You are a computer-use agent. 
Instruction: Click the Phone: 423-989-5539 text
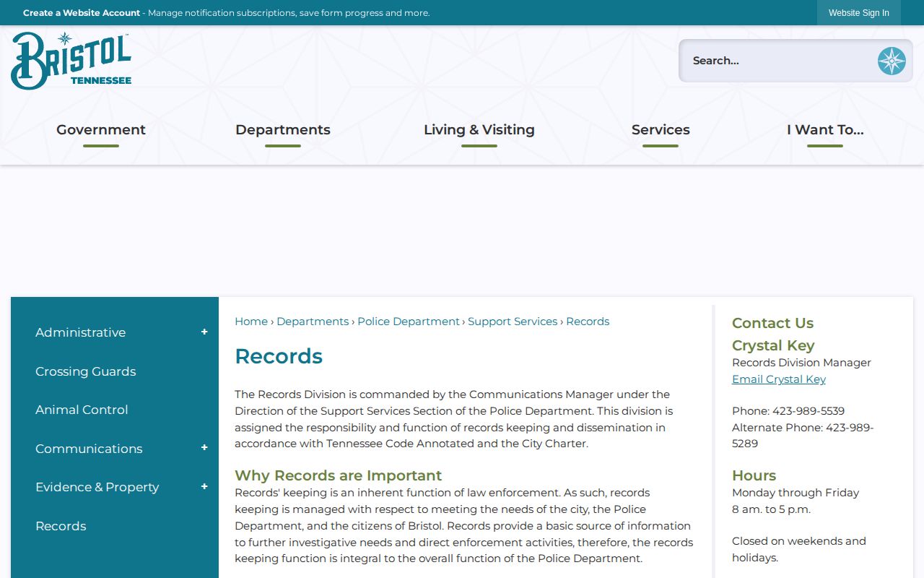coord(788,411)
